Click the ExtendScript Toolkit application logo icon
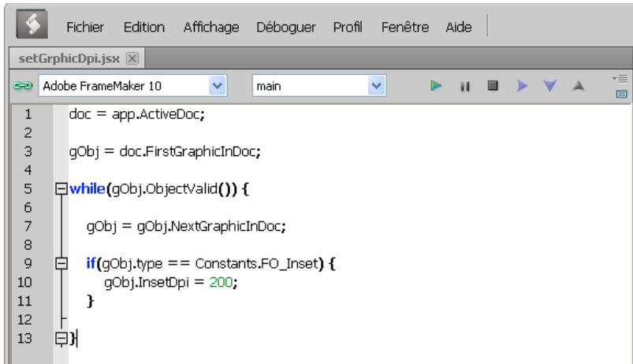The width and height of the screenshot is (633, 364). [x=32, y=24]
